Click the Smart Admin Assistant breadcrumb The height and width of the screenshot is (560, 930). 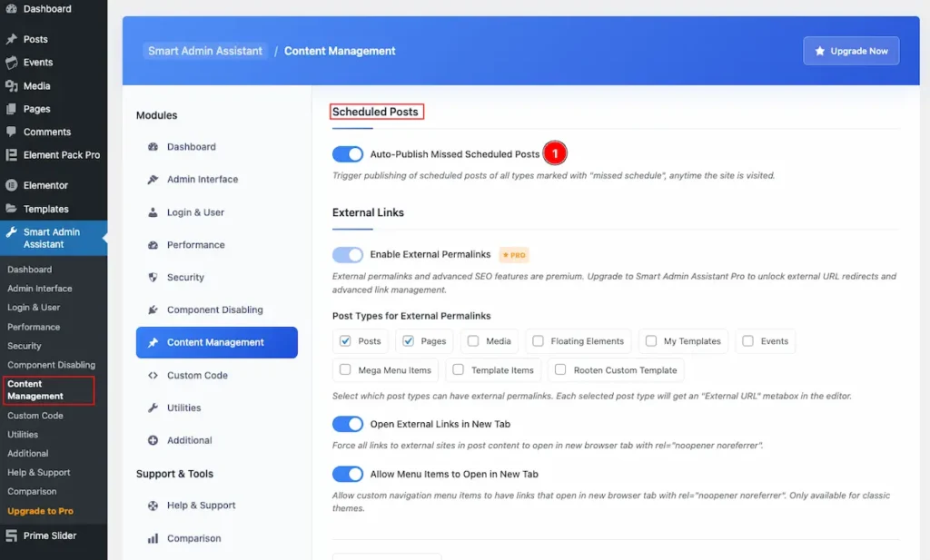[205, 51]
